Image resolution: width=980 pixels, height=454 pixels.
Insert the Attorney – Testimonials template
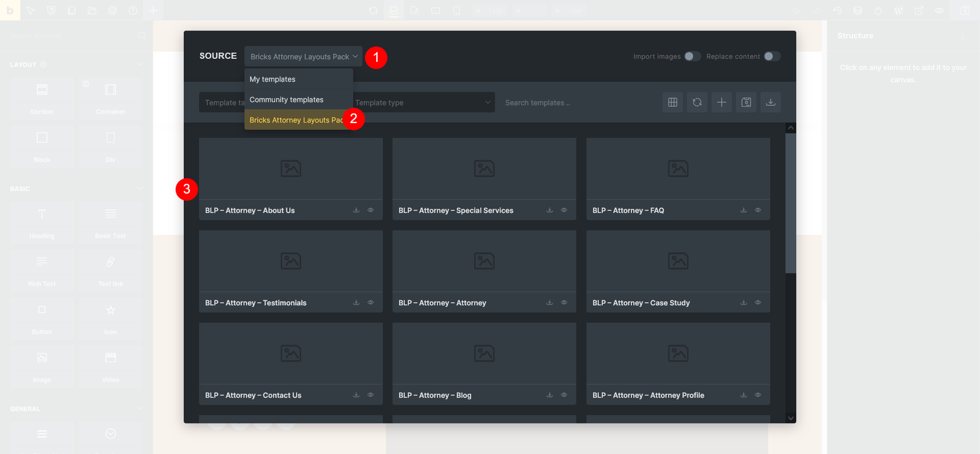pos(356,303)
